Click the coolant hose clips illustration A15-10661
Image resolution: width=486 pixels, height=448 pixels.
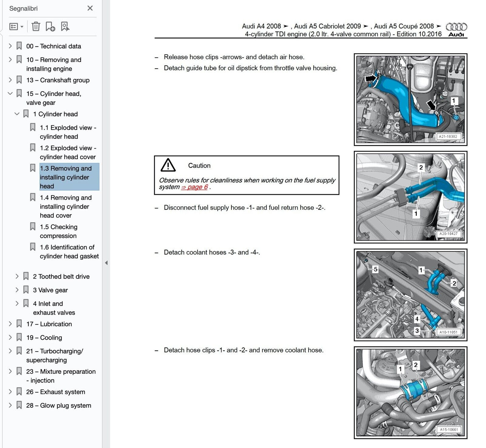(x=410, y=393)
